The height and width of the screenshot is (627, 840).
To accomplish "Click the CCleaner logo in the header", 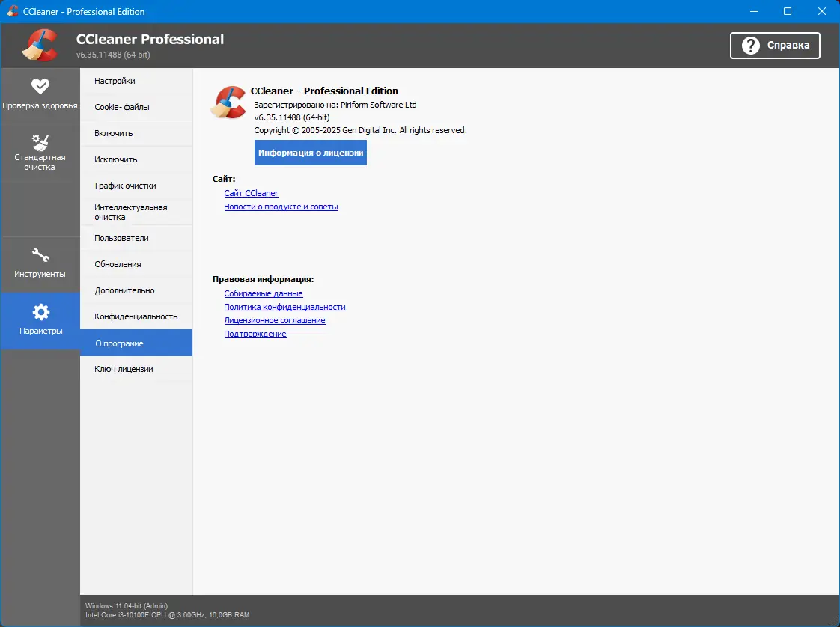I will (40, 45).
